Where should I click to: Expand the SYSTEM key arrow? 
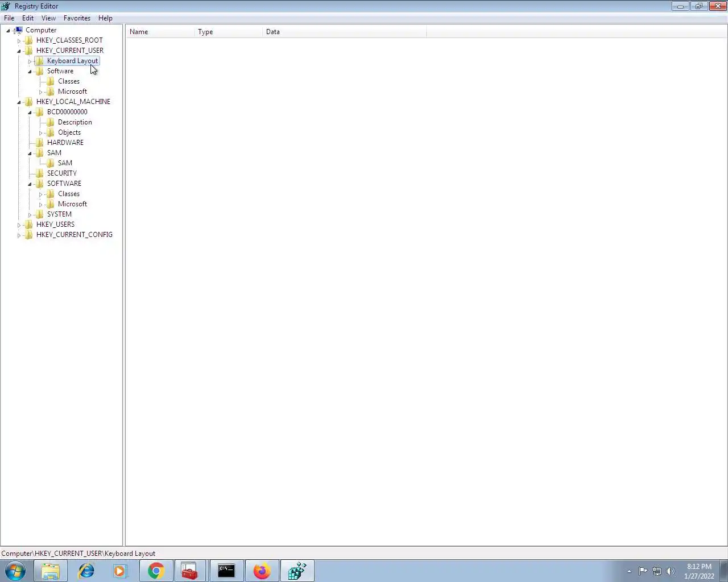[30, 215]
